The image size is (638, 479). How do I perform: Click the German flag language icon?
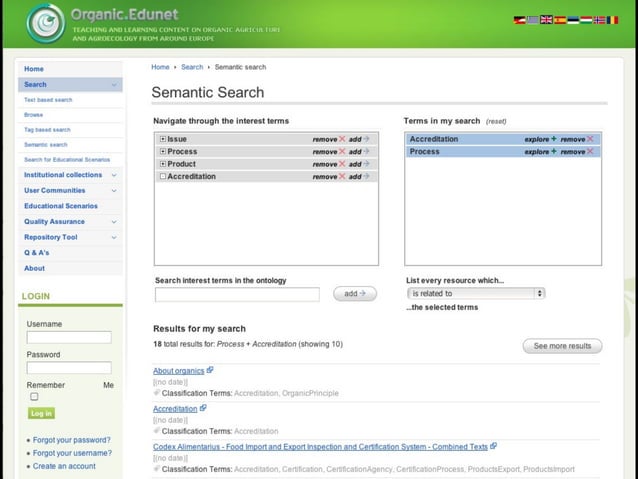click(x=519, y=20)
